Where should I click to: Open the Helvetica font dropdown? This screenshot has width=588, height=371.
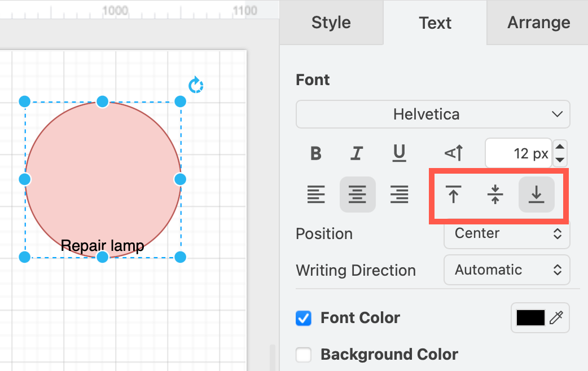(x=433, y=114)
